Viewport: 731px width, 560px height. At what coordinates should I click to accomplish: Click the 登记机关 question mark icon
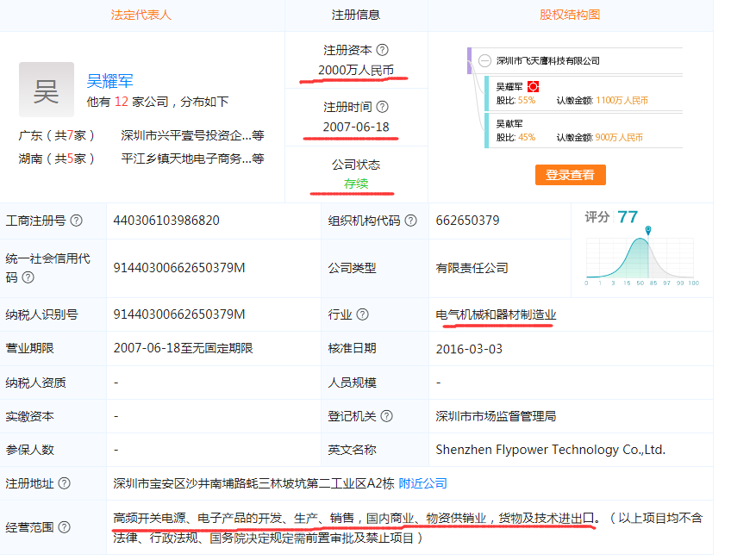click(386, 415)
